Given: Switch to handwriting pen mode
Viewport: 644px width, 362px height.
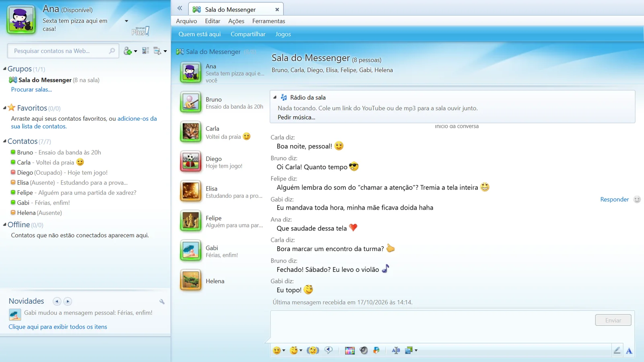Looking at the screenshot, I should click(x=617, y=350).
